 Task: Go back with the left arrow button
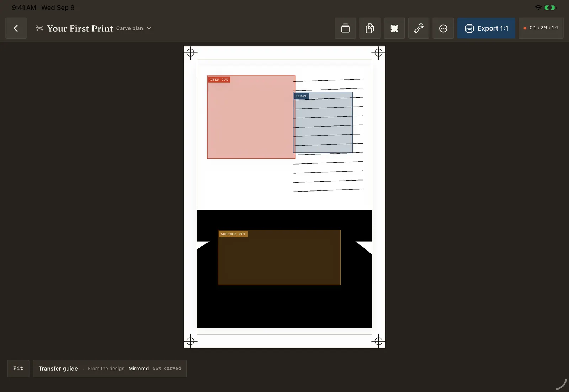[16, 28]
